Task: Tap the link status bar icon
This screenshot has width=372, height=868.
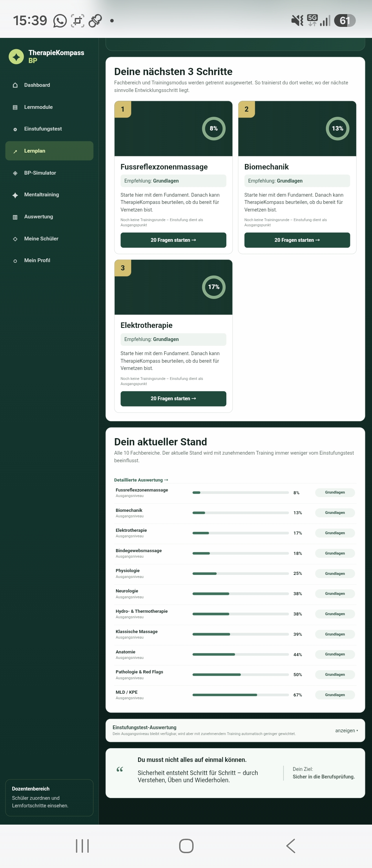Action: pos(95,21)
